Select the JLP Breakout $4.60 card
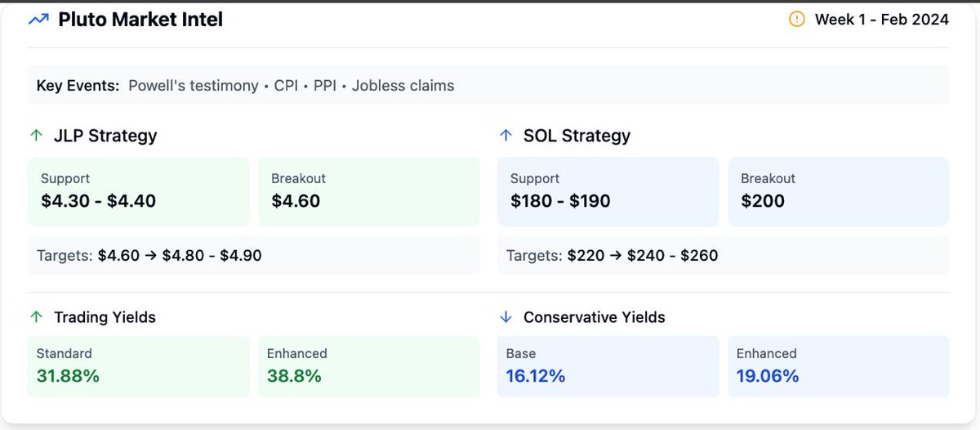 pyautogui.click(x=369, y=191)
